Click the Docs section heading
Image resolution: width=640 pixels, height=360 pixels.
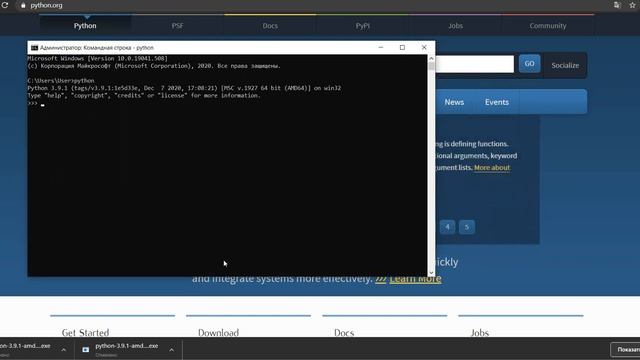coord(344,333)
